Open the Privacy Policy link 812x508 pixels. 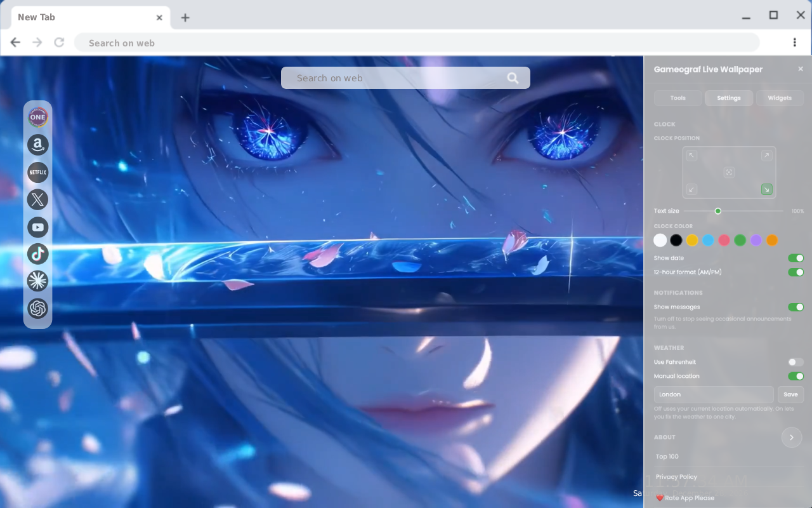coord(676,477)
